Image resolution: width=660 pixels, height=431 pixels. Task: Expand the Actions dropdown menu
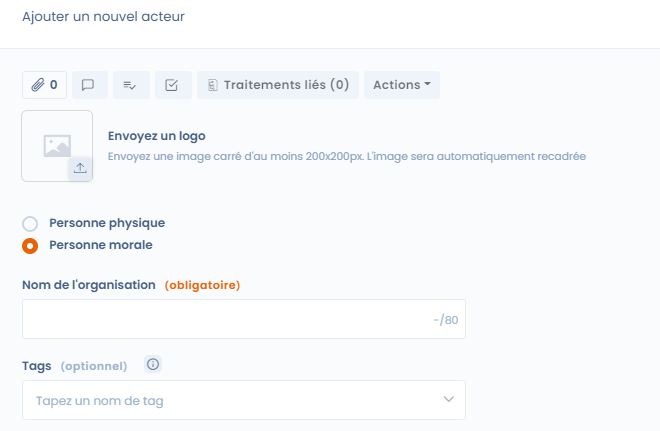(x=401, y=85)
